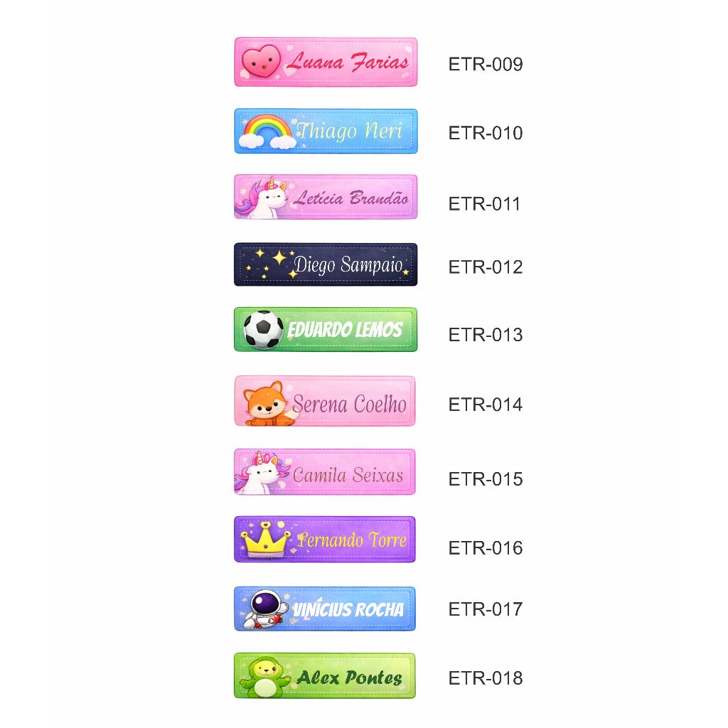Click the ETR-009 code label

tap(486, 64)
